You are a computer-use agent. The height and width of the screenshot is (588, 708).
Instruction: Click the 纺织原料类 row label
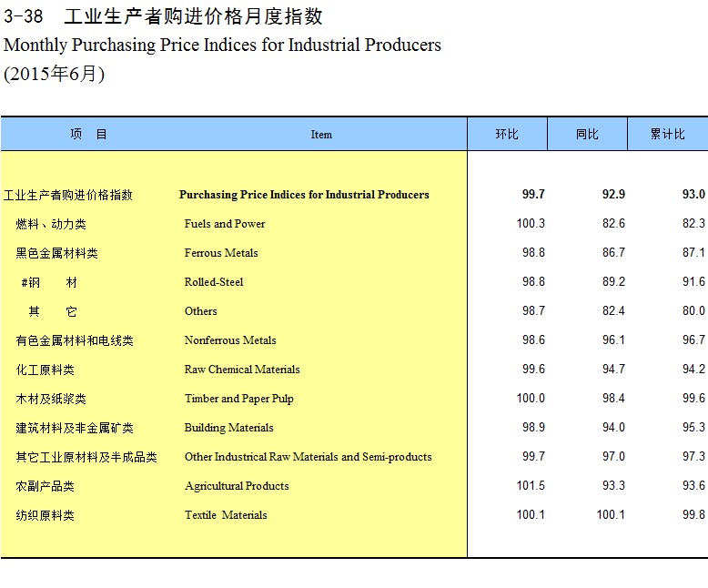(45, 515)
